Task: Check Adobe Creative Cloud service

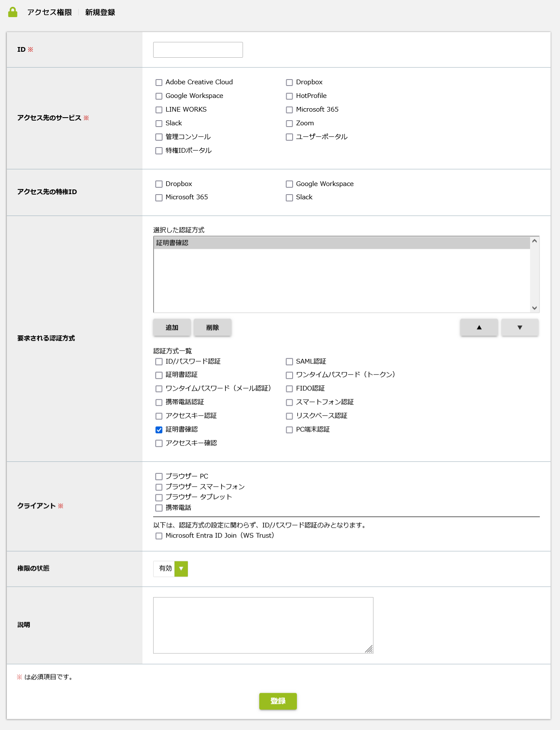Action: pos(159,83)
